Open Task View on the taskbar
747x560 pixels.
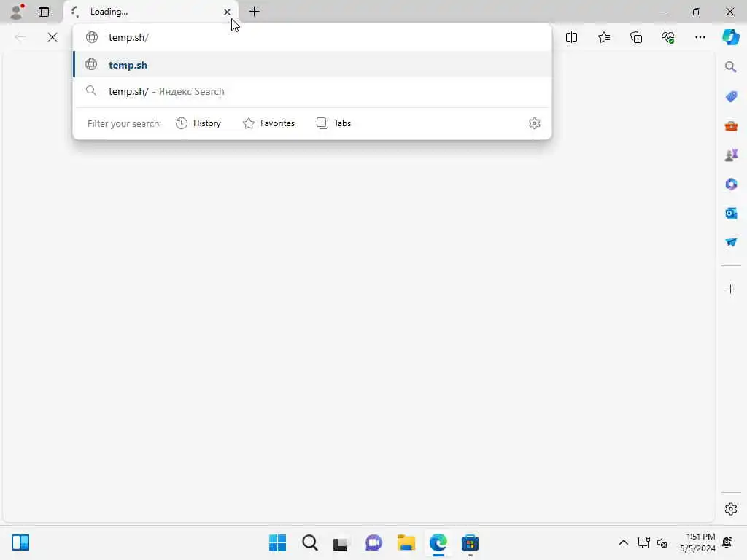click(x=340, y=542)
